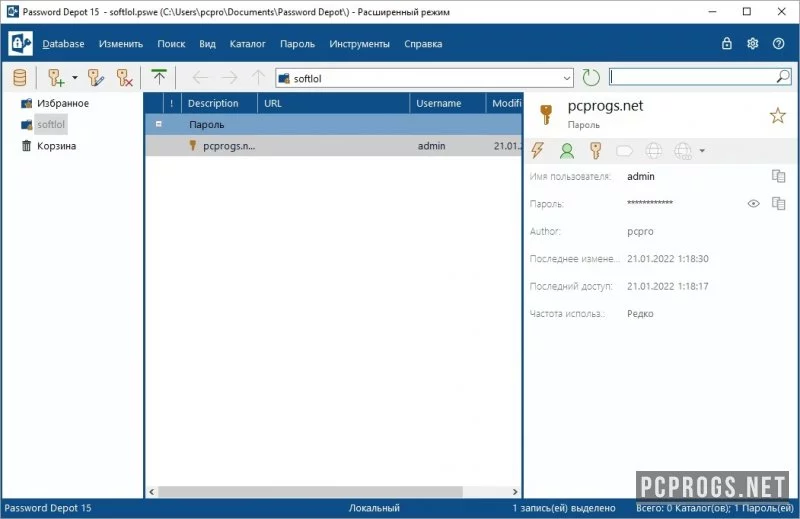Click the exclamation mark column header
The height and width of the screenshot is (519, 800).
(172, 103)
